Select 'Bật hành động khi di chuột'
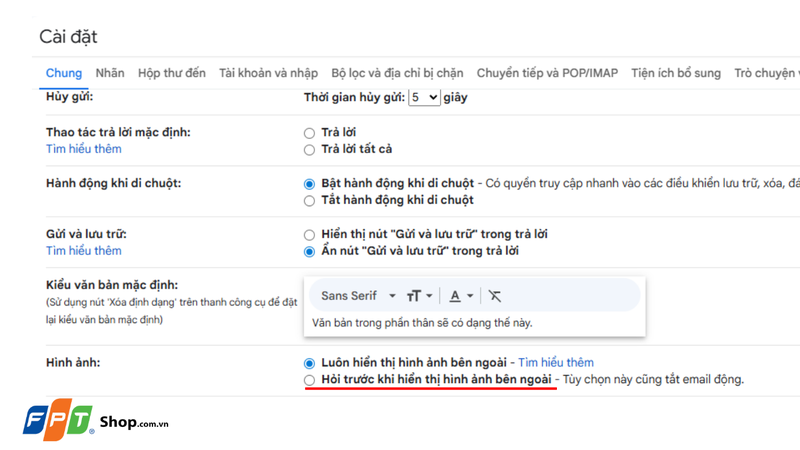Image resolution: width=800 pixels, height=450 pixels. click(309, 184)
